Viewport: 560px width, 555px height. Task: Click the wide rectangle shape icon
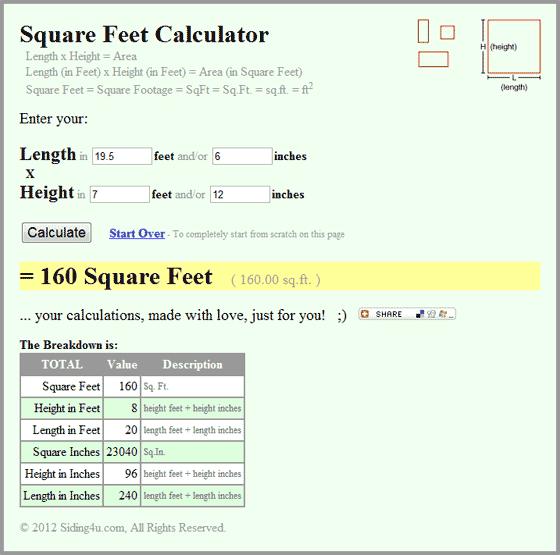point(433,59)
